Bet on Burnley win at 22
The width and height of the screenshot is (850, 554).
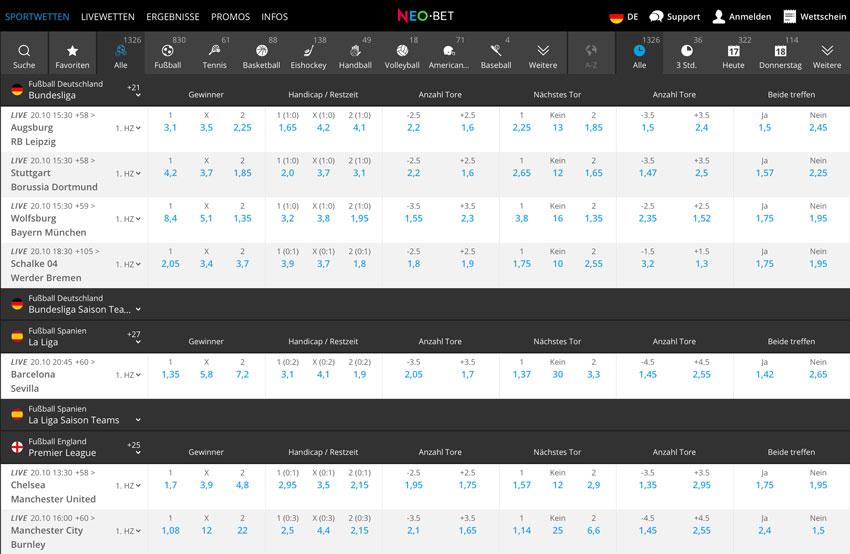(242, 531)
